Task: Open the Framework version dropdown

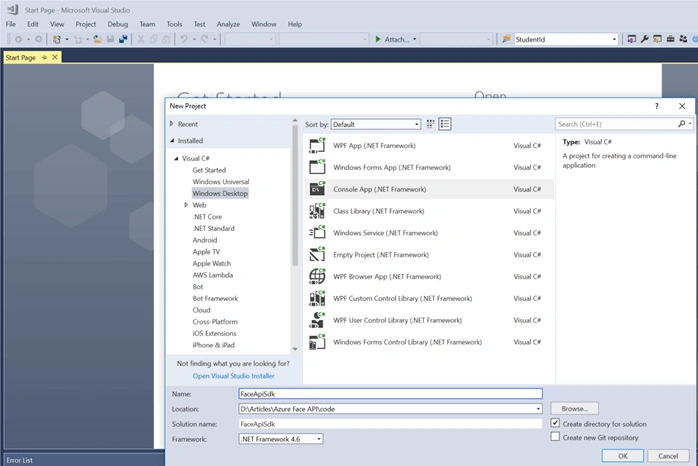Action: click(x=281, y=439)
